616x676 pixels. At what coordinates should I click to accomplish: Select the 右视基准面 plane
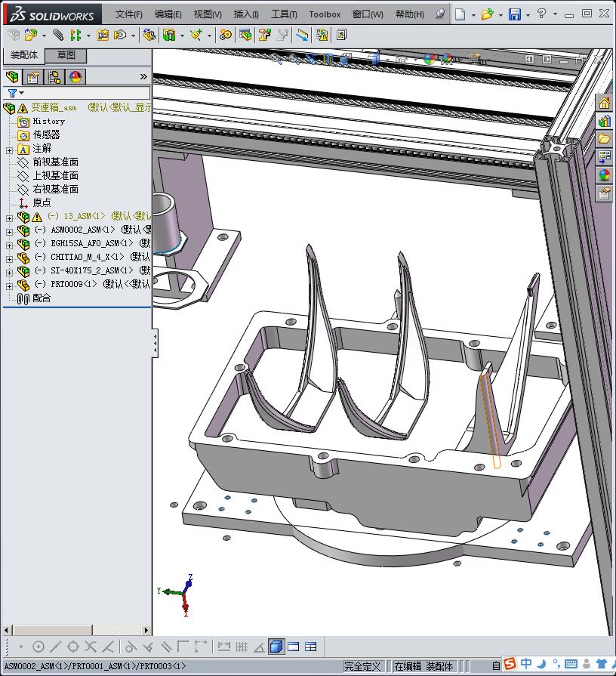(x=56, y=190)
